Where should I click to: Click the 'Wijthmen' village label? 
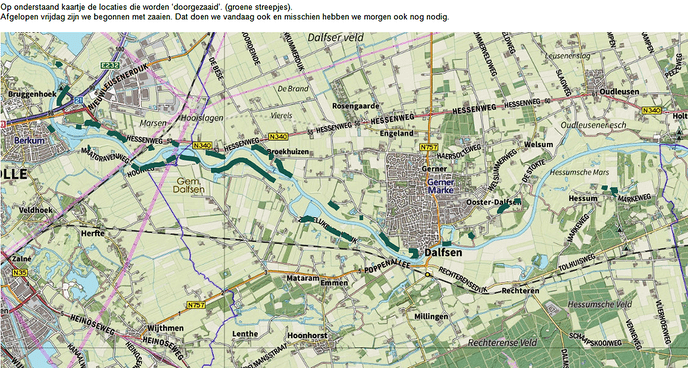click(x=165, y=328)
